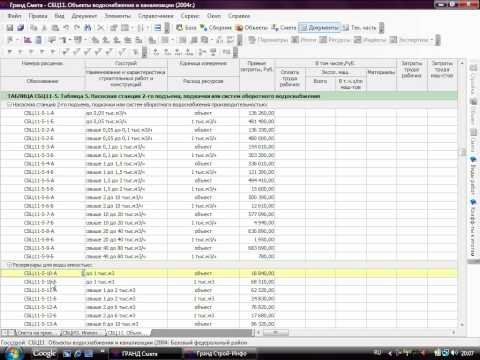Open the Индексы toolbar button

click(x=370, y=40)
